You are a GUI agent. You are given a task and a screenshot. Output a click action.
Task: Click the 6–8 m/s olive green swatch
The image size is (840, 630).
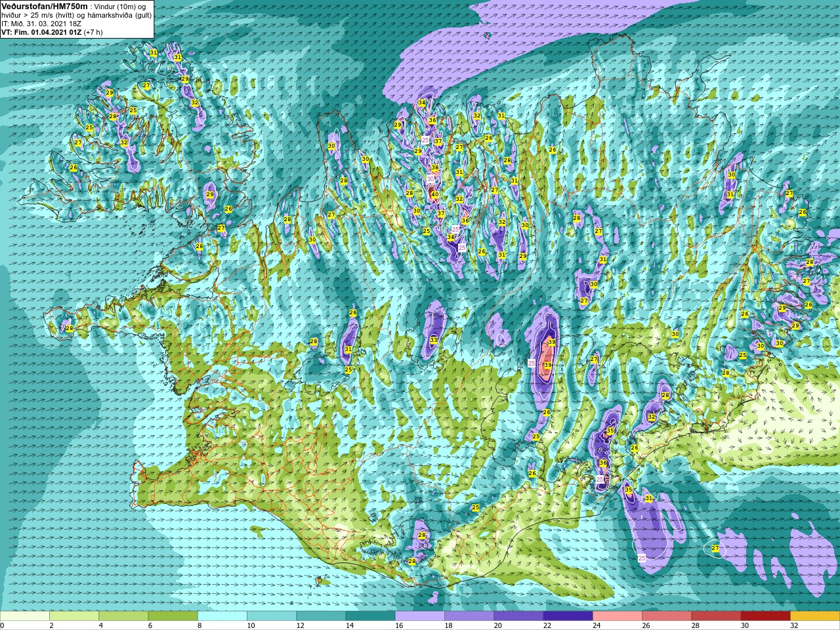(173, 616)
